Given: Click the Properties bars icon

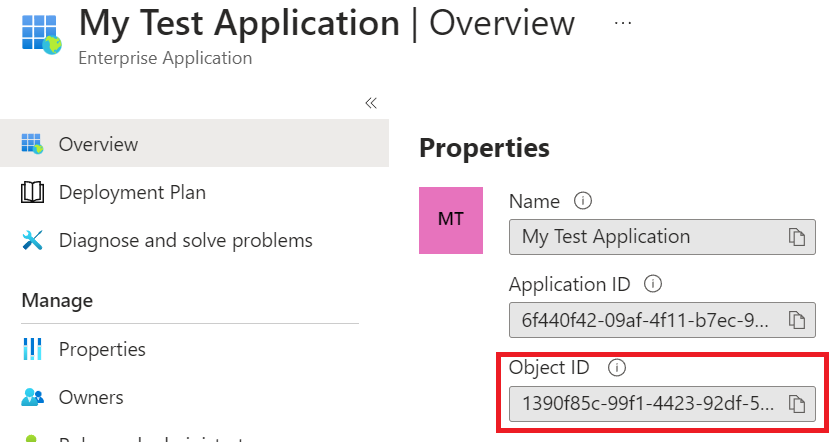Looking at the screenshot, I should pyautogui.click(x=33, y=349).
